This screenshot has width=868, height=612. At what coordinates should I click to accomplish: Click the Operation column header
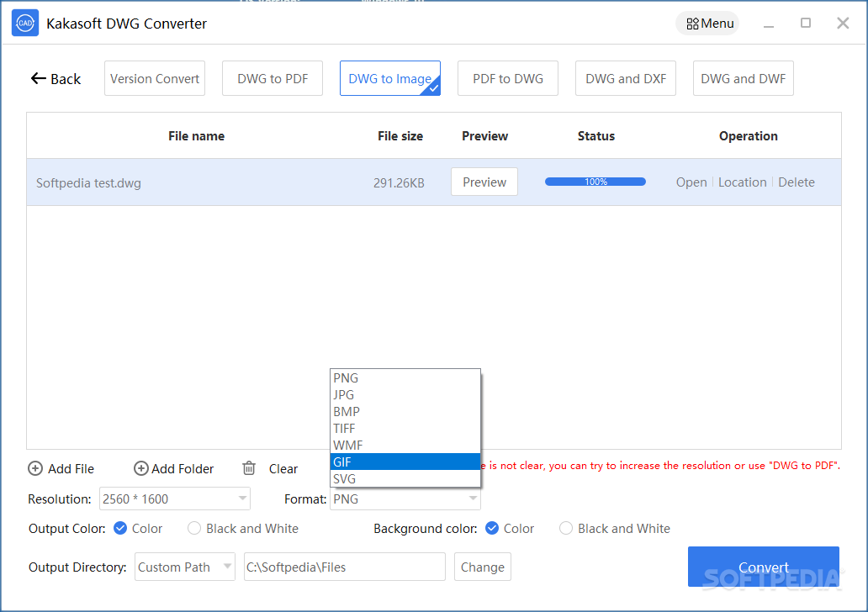[x=748, y=136]
